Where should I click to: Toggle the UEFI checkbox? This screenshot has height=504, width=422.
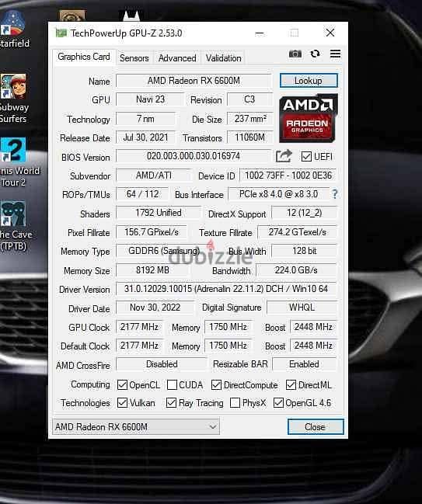pos(306,157)
